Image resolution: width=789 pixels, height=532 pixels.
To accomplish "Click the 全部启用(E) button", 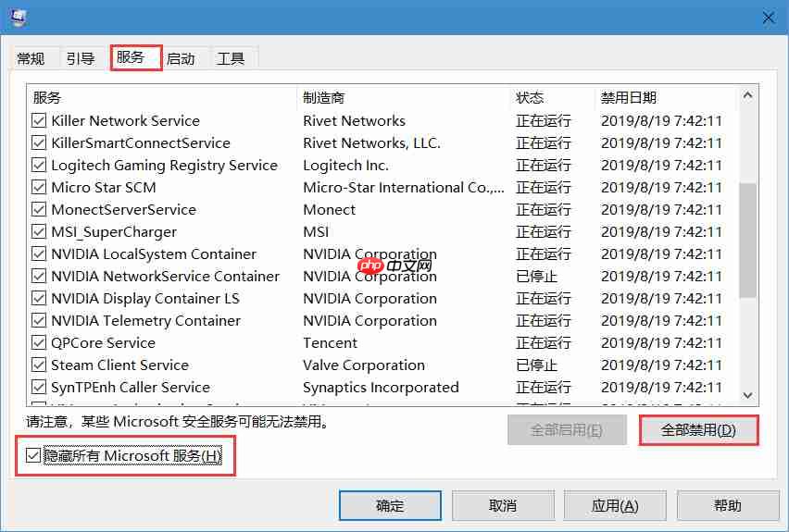I will (567, 430).
